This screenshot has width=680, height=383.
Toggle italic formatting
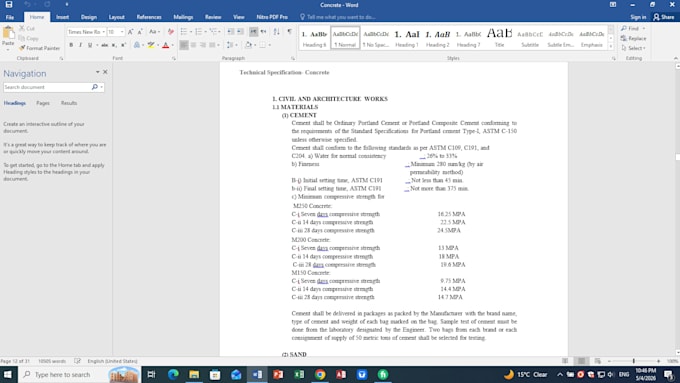tap(81, 45)
